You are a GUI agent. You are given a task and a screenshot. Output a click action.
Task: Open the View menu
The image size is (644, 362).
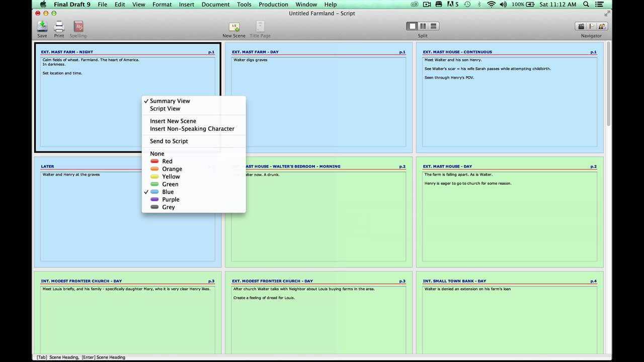click(x=139, y=5)
